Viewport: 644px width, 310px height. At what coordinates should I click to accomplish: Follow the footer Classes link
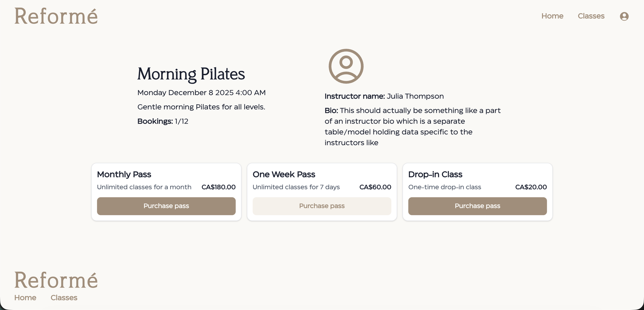64,298
